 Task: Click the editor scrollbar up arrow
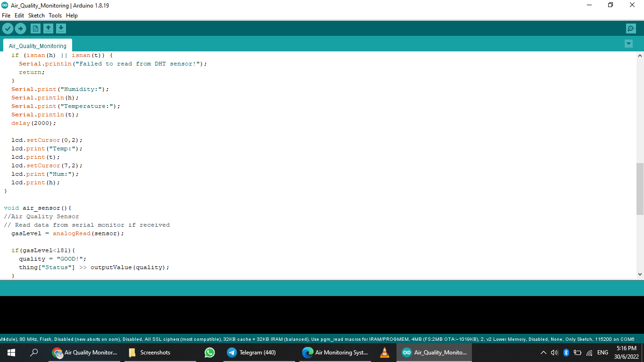[640, 56]
